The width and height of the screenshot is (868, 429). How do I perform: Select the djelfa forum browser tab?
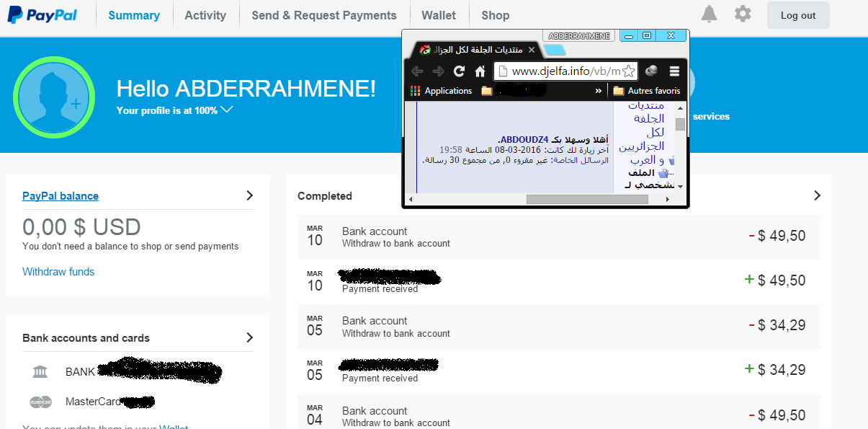pyautogui.click(x=477, y=50)
